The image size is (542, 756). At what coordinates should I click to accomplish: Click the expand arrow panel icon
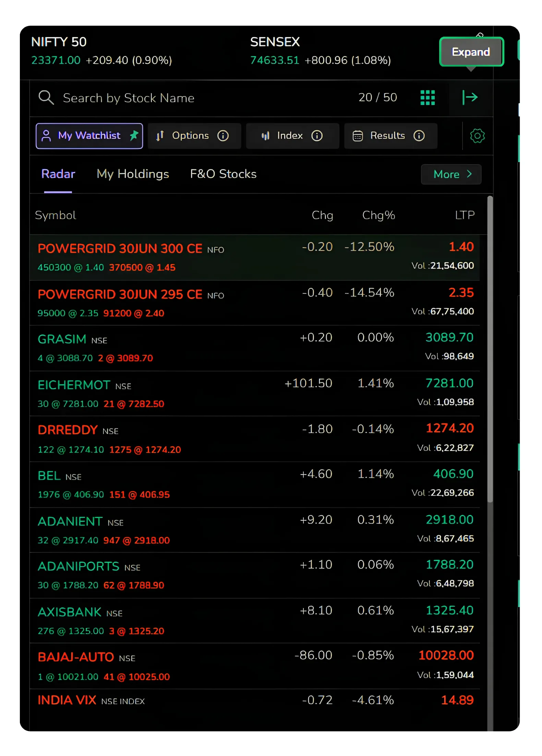click(x=470, y=97)
